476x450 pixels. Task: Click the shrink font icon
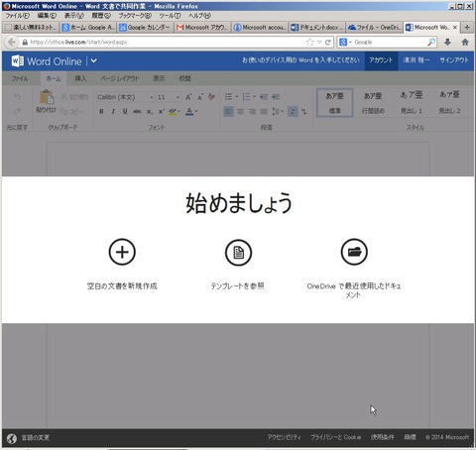coord(200,97)
